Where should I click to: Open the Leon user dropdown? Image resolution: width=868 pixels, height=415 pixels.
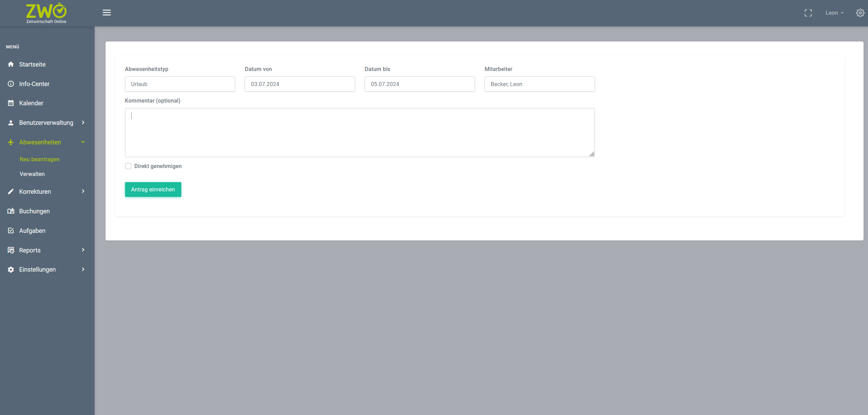click(x=834, y=13)
